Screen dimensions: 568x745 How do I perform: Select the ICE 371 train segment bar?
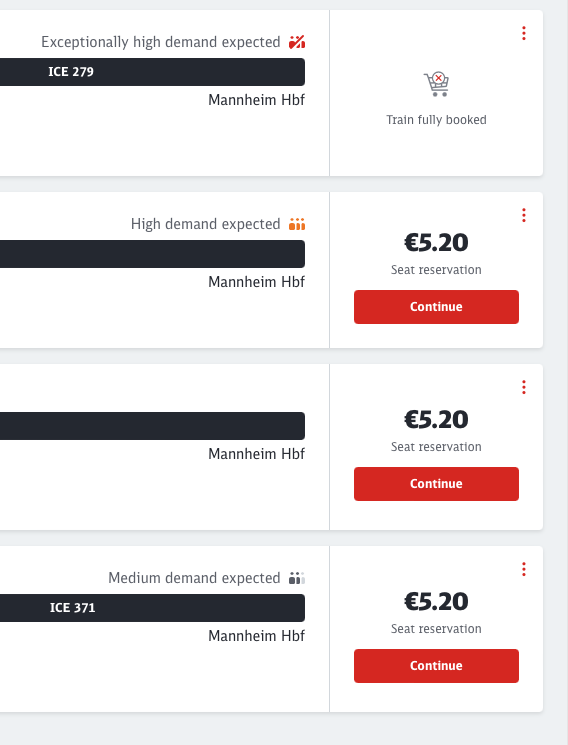[x=152, y=608]
